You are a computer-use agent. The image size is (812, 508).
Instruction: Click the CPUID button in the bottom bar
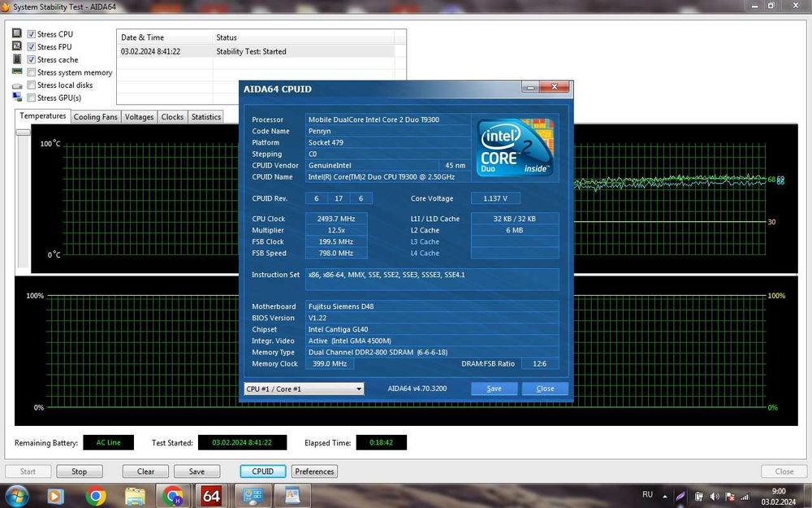262,471
